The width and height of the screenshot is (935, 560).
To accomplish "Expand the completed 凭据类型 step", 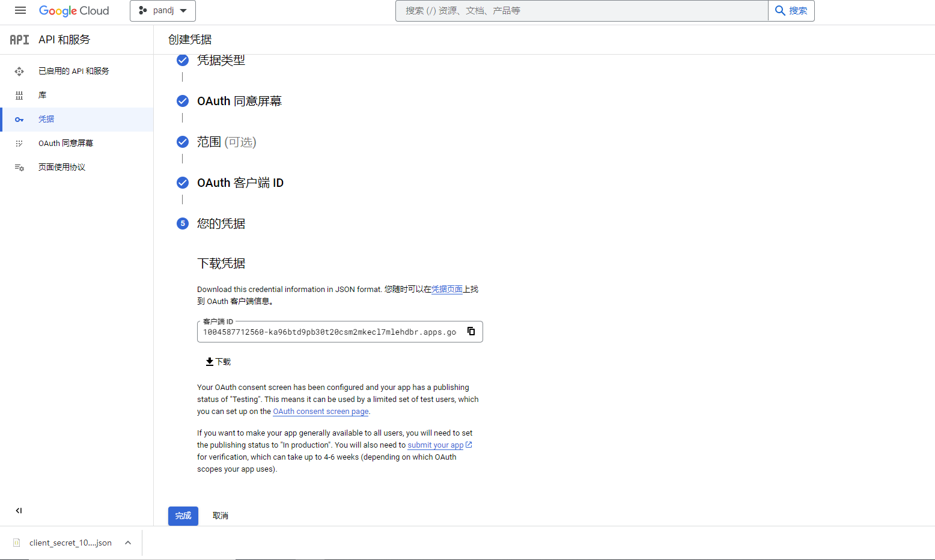I will (221, 60).
